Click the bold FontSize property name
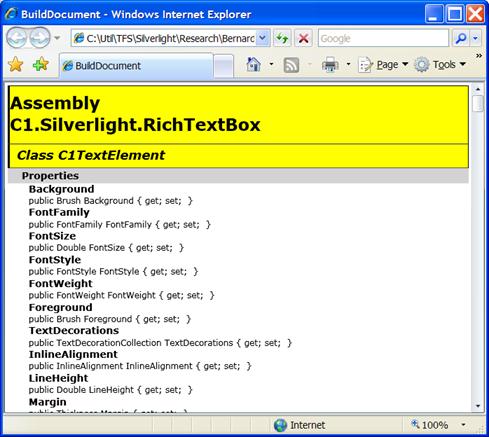 coord(52,236)
